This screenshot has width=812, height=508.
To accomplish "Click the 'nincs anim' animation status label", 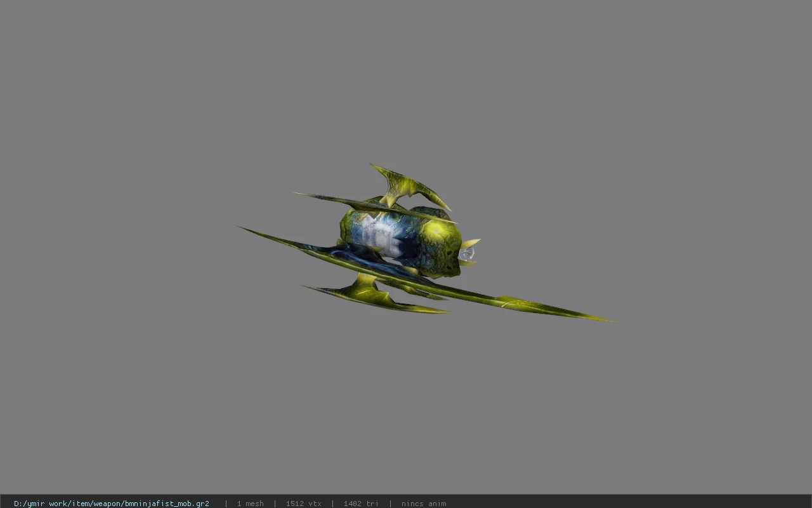I will click(x=424, y=504).
